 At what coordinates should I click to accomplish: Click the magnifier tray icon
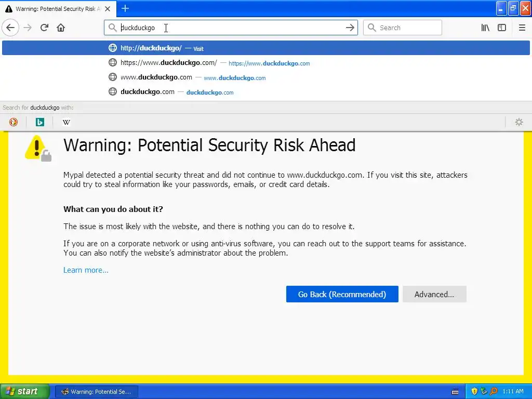494,392
